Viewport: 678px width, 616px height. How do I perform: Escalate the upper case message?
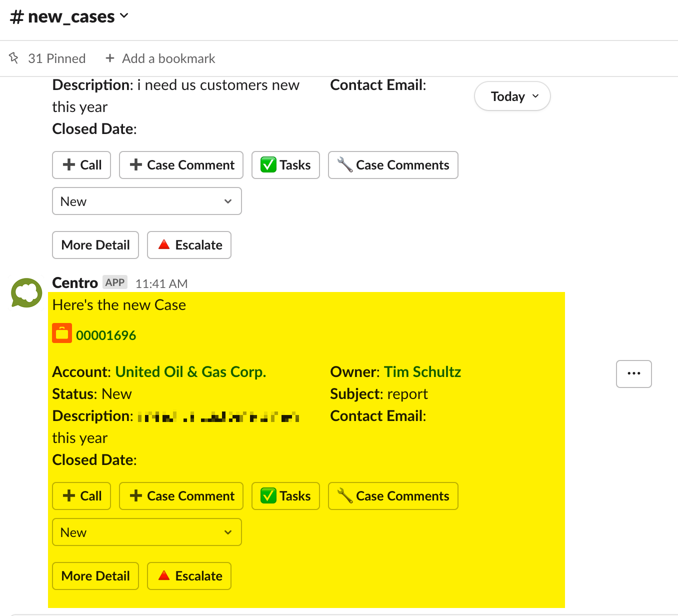click(189, 245)
